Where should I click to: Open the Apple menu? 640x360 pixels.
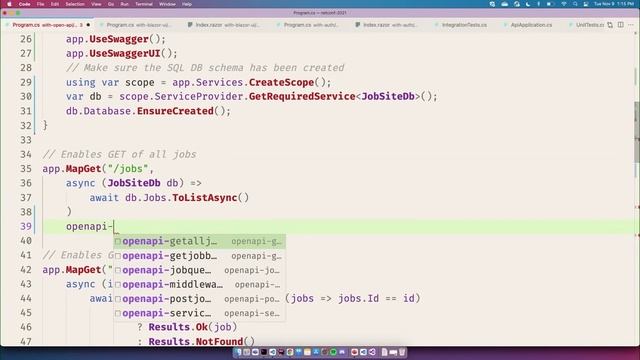tap(9, 4)
